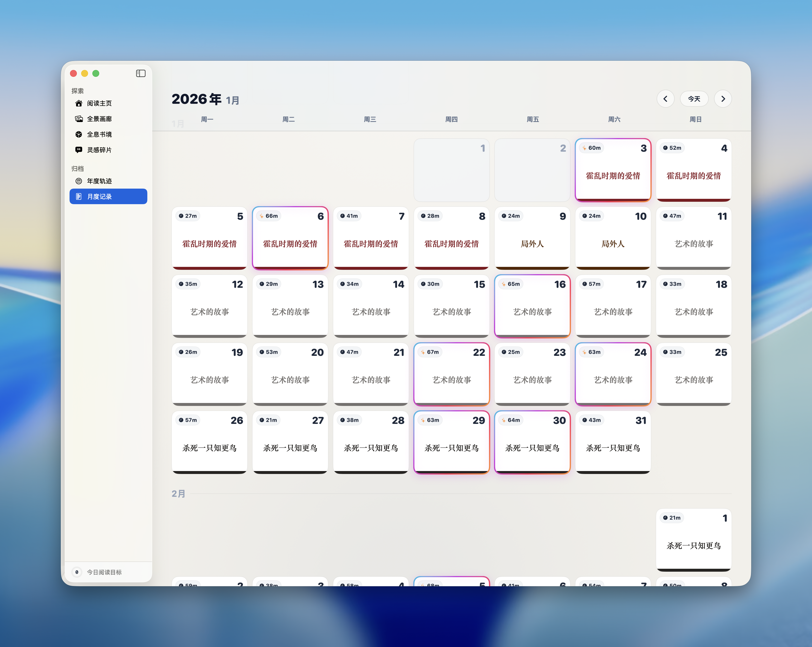The height and width of the screenshot is (647, 812).
Task: Click the 52m clock badge on January 4
Action: [672, 148]
